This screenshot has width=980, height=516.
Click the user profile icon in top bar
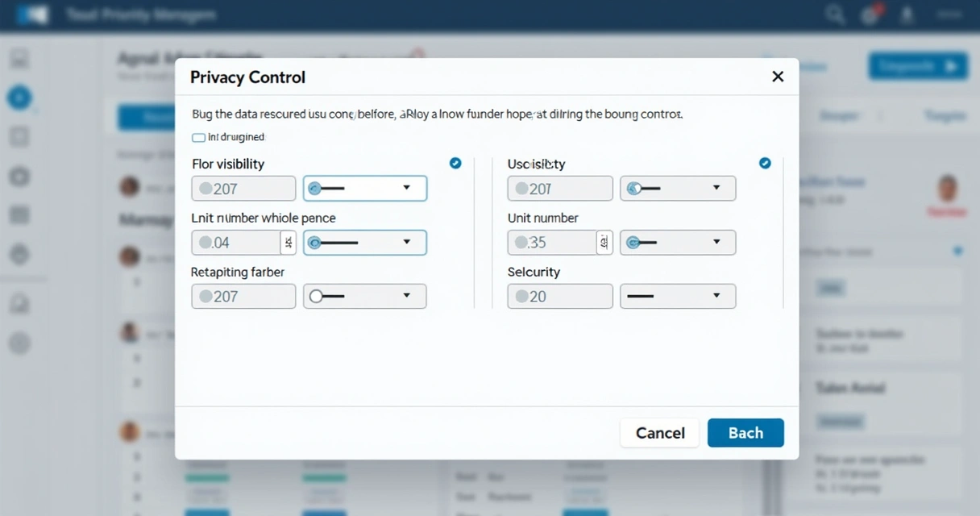pos(907,15)
